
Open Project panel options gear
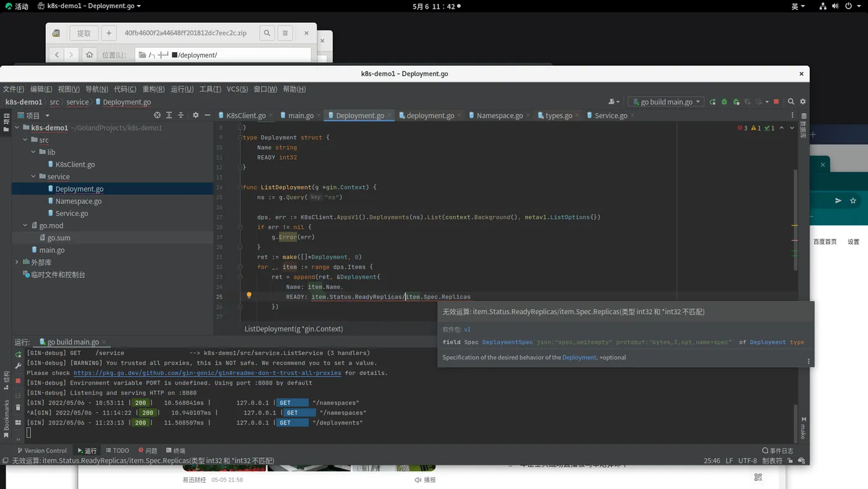click(195, 115)
